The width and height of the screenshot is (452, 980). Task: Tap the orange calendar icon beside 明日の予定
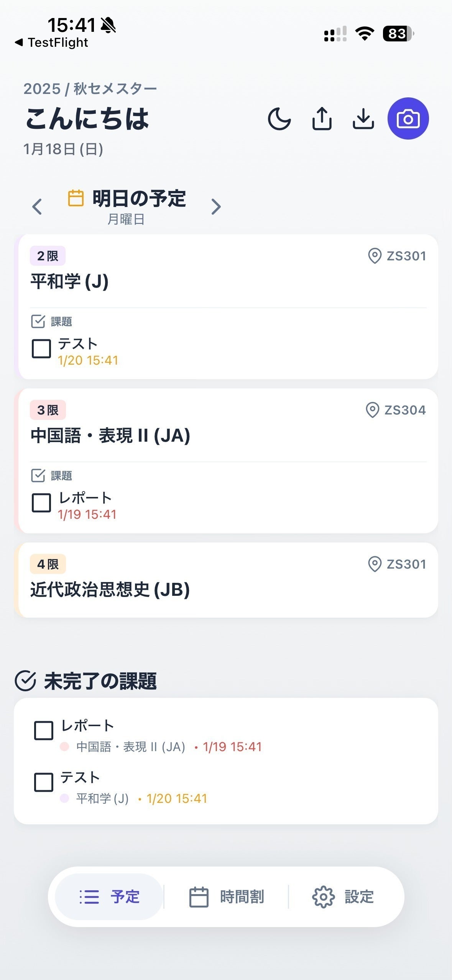pyautogui.click(x=76, y=198)
